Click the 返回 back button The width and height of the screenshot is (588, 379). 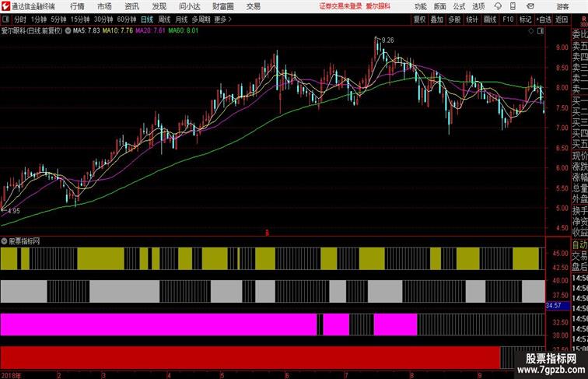[562, 19]
